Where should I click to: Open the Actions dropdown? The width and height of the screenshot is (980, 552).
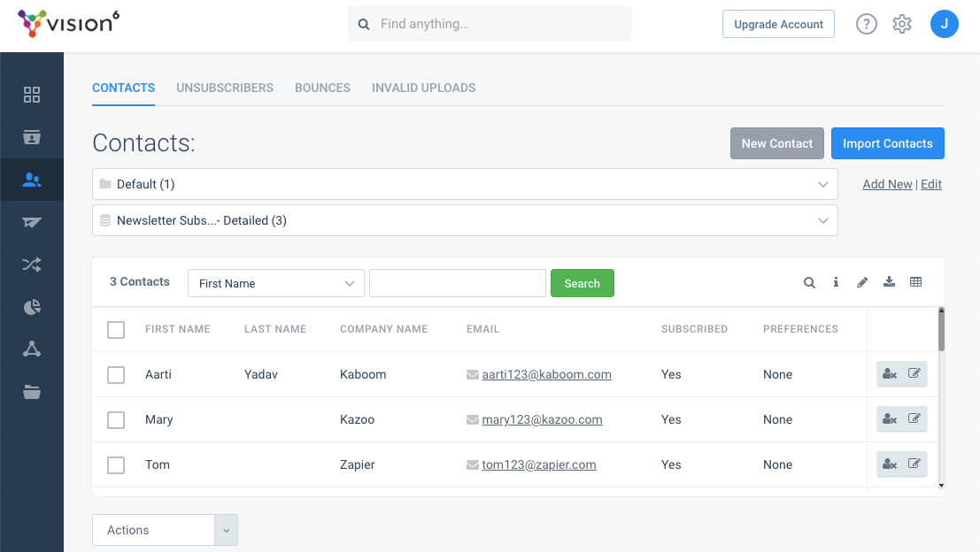pyautogui.click(x=165, y=530)
